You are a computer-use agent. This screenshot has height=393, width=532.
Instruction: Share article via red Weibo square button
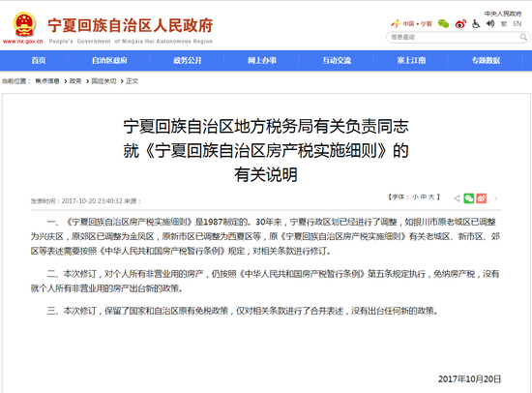[x=481, y=198]
